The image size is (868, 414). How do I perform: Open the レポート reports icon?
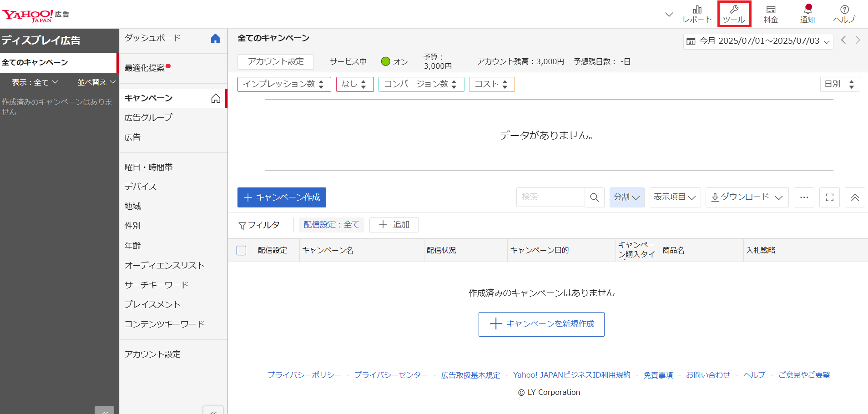point(697,14)
